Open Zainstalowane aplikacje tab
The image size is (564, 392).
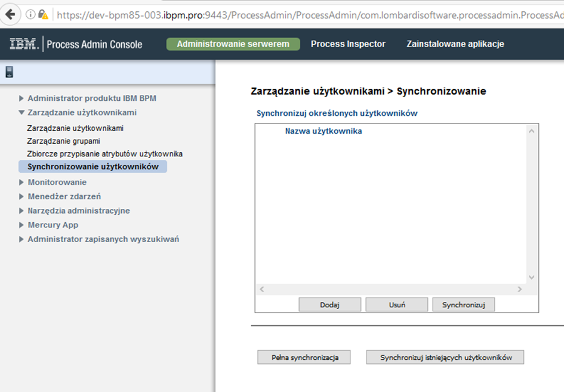(x=455, y=44)
